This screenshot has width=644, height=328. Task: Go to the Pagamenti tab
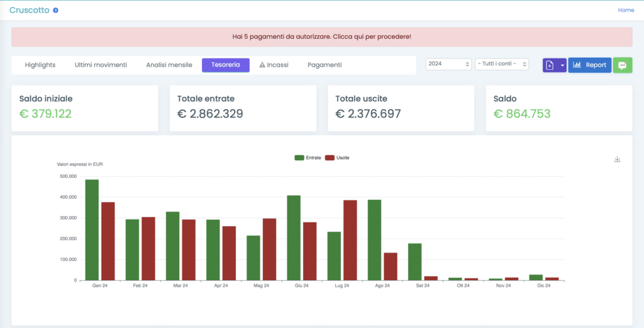325,65
